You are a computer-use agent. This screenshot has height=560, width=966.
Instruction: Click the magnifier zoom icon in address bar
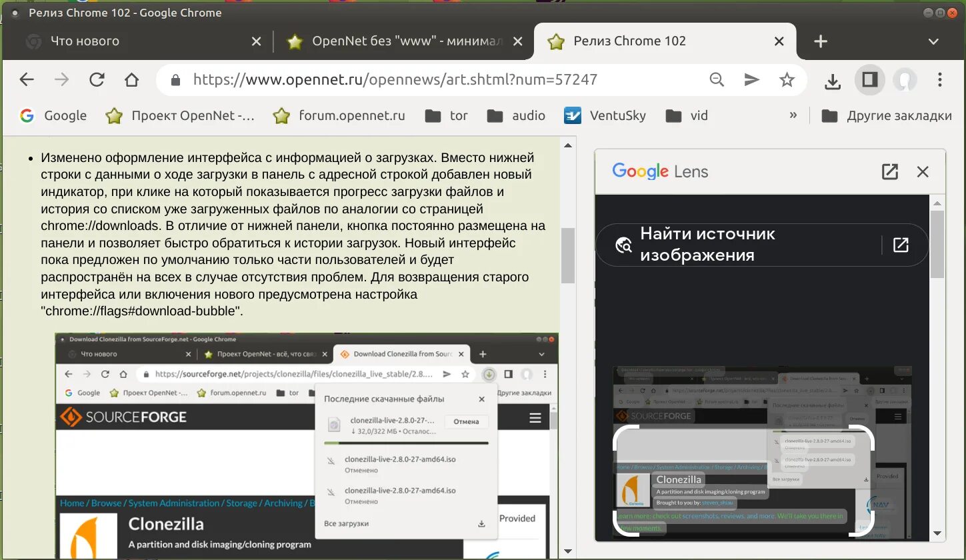click(x=717, y=79)
